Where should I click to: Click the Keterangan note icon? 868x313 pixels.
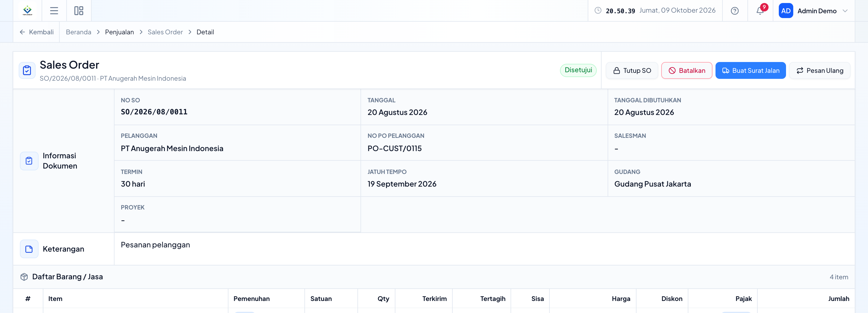click(x=29, y=249)
